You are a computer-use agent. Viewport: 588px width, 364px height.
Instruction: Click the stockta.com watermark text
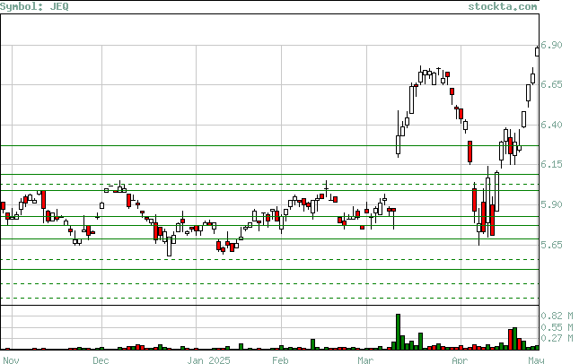coord(503,6)
